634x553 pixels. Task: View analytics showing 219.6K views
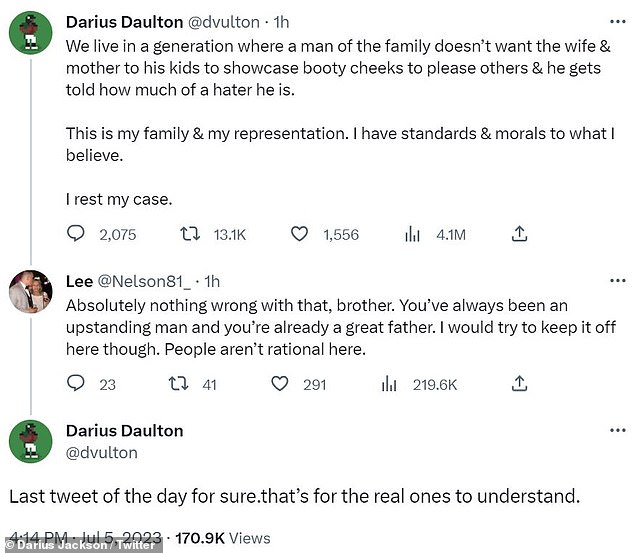pyautogui.click(x=391, y=383)
